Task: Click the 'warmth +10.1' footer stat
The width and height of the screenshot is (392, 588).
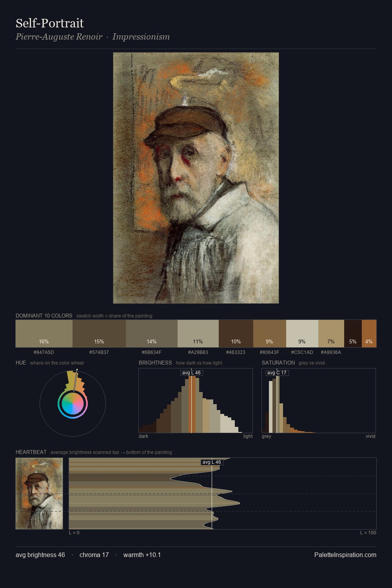Action: click(142, 555)
